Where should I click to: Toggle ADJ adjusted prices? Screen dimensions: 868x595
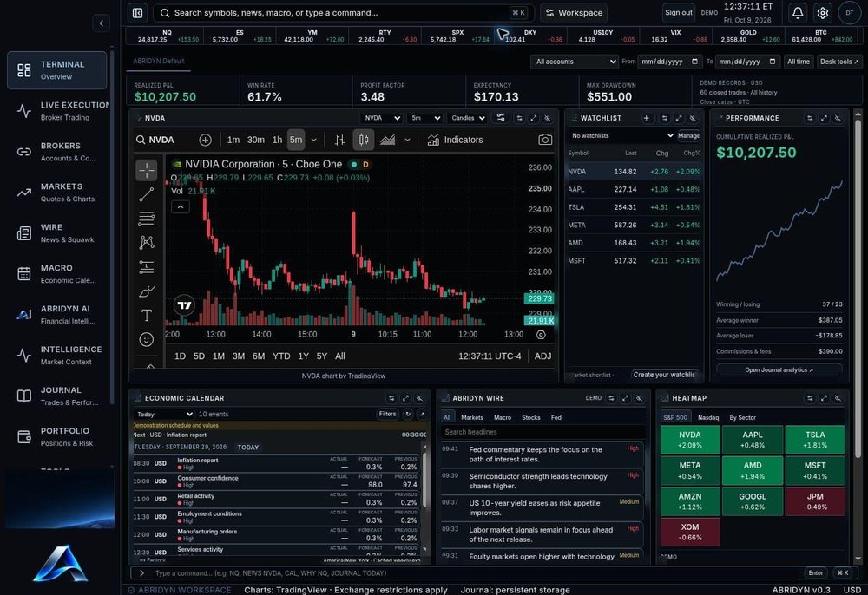[542, 356]
